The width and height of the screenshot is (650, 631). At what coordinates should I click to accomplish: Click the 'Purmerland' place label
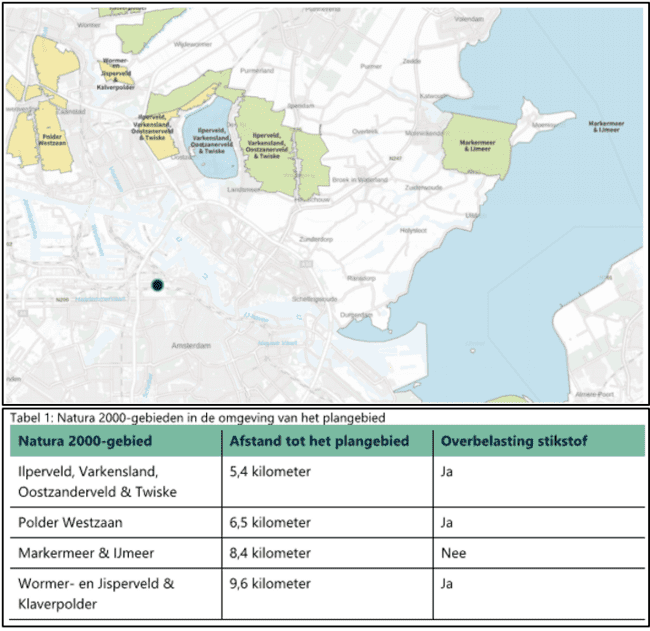coord(257,70)
